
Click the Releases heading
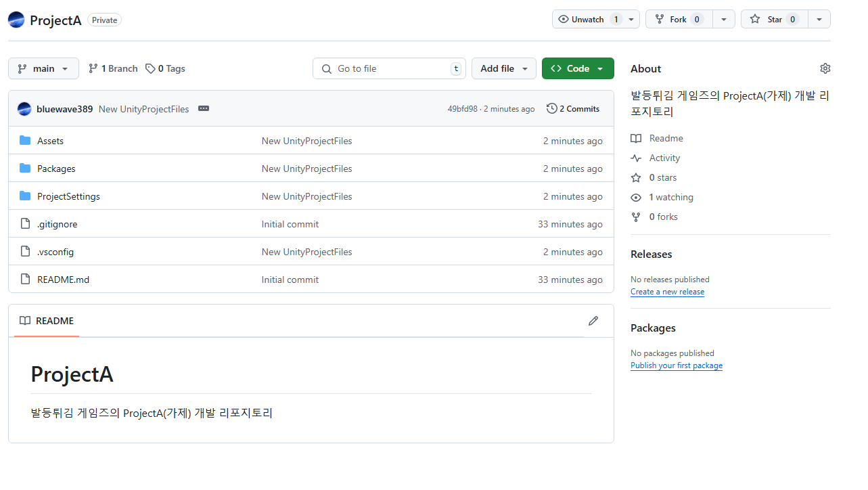(x=652, y=254)
